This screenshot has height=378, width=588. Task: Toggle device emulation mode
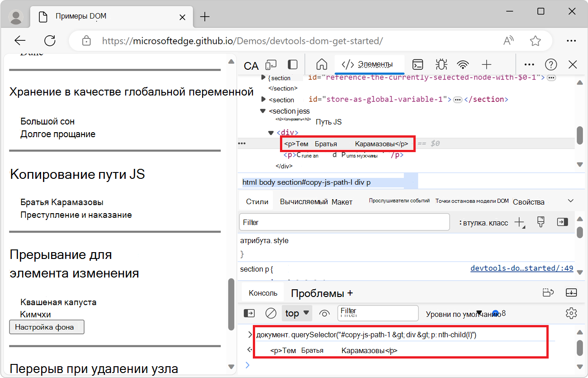270,65
